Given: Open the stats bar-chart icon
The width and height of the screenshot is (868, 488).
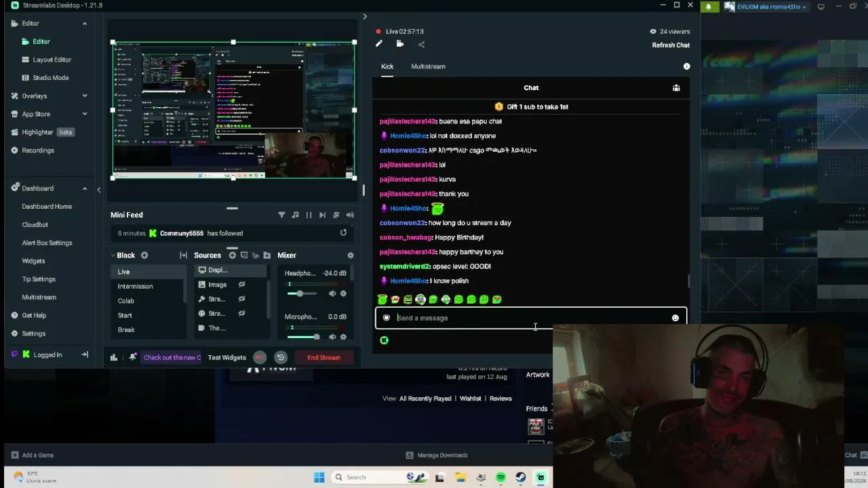Looking at the screenshot, I should coord(114,357).
